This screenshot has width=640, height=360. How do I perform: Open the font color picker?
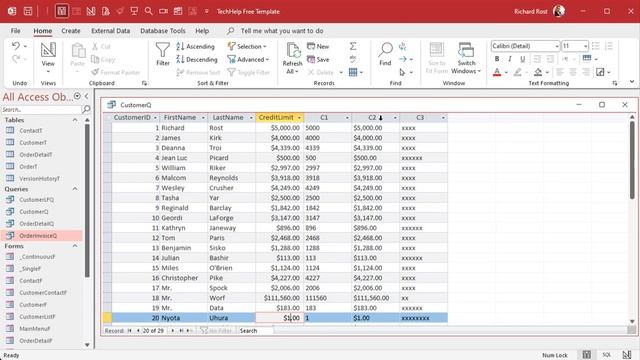click(497, 72)
